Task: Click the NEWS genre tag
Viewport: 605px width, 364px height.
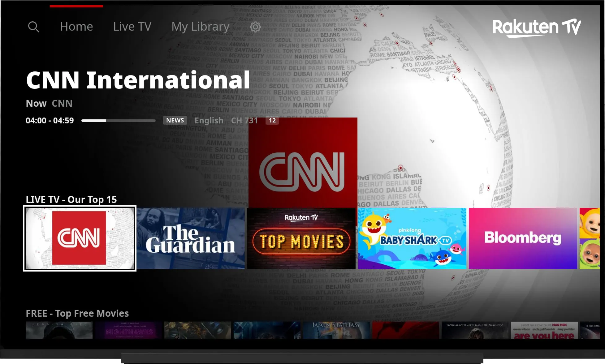Action: 175,120
